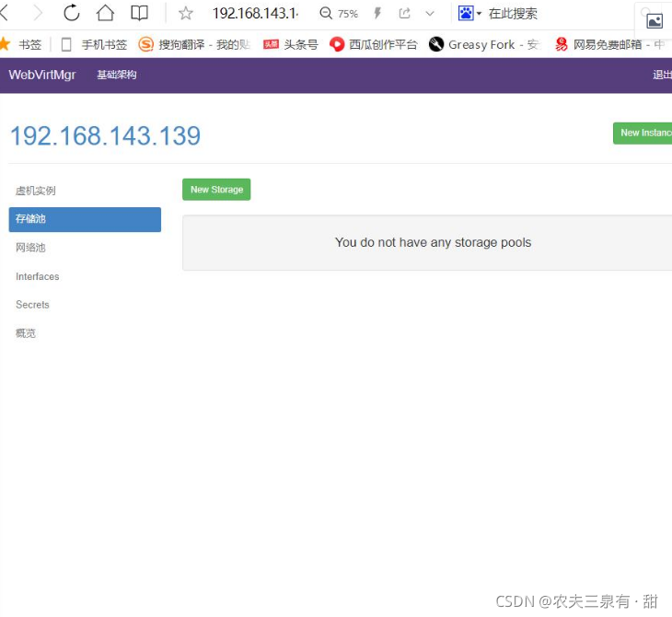Open the 搜狗翻译 bookmark

[194, 44]
